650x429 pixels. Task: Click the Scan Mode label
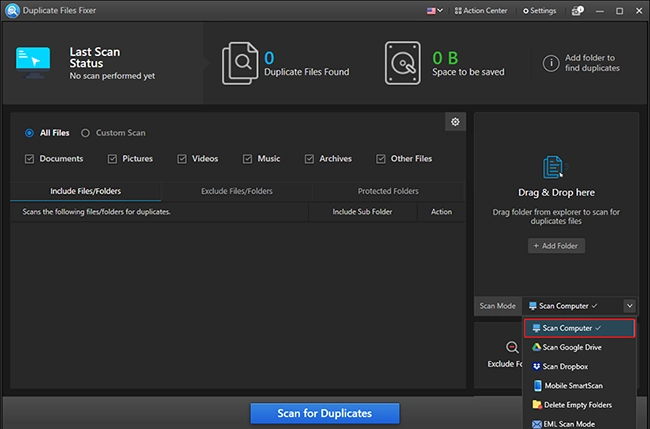click(x=497, y=306)
